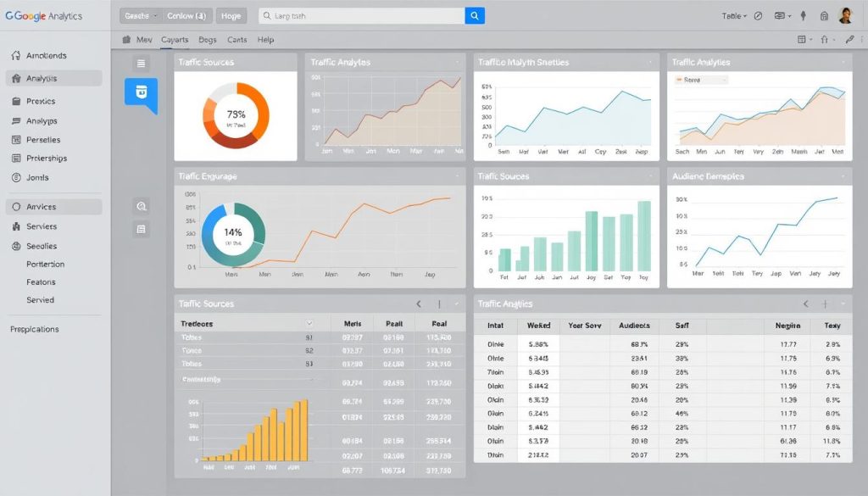This screenshot has width=868, height=496.
Task: Click the Analyps chat icon
Action: click(x=16, y=120)
